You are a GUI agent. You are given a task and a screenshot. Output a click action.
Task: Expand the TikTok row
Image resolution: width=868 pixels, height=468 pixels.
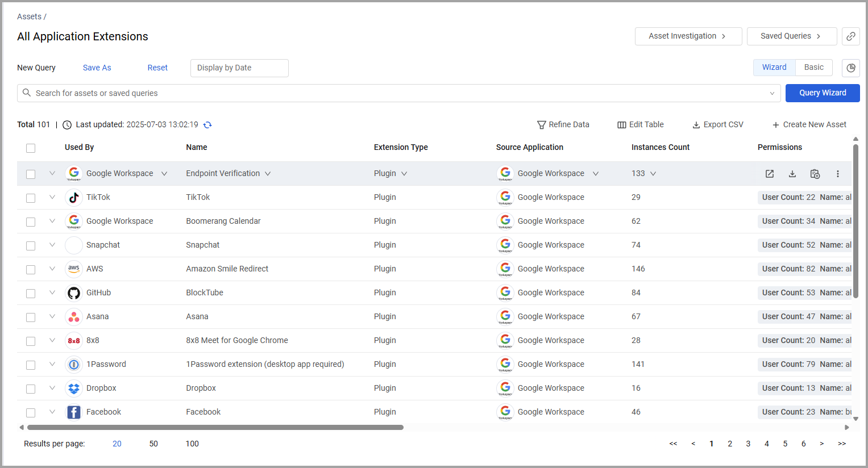tap(52, 197)
